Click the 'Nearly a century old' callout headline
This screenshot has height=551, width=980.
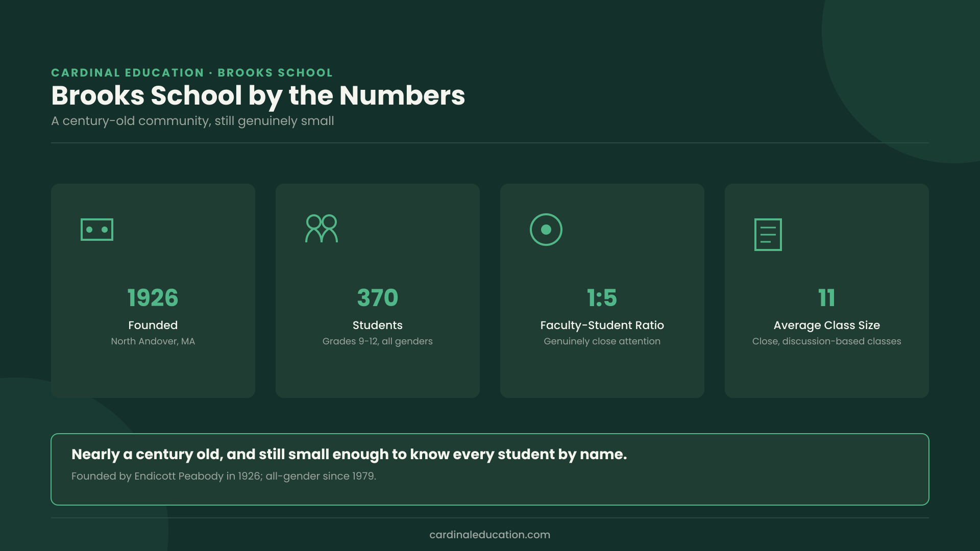point(349,455)
